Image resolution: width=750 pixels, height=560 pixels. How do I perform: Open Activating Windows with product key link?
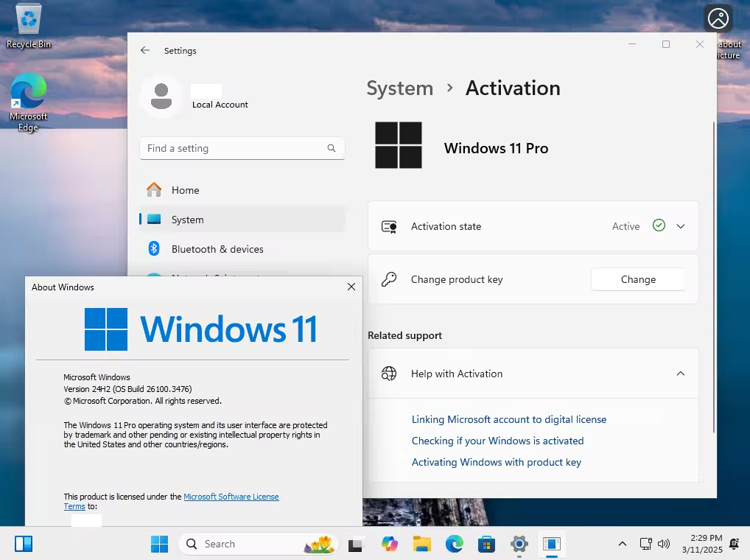[496, 463]
